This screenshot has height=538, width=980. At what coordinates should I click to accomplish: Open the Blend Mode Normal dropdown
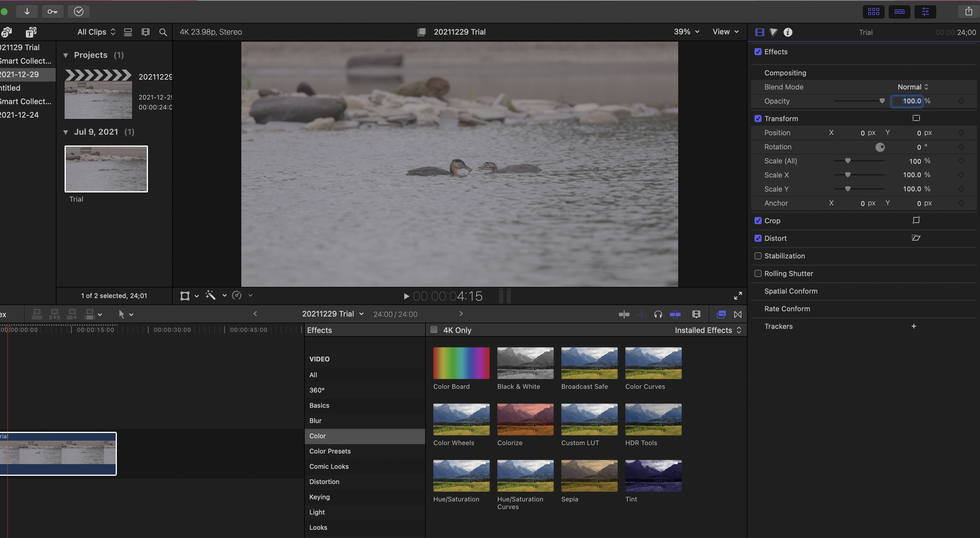(913, 87)
